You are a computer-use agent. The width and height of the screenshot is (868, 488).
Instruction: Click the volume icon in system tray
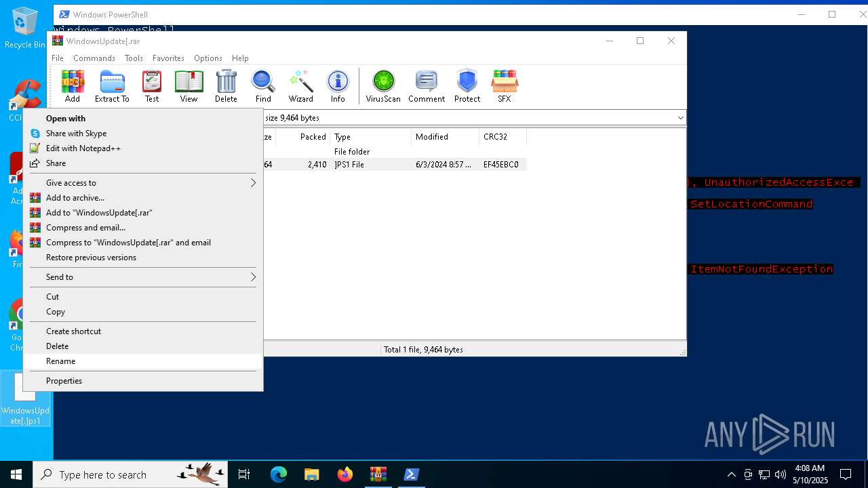click(x=781, y=474)
